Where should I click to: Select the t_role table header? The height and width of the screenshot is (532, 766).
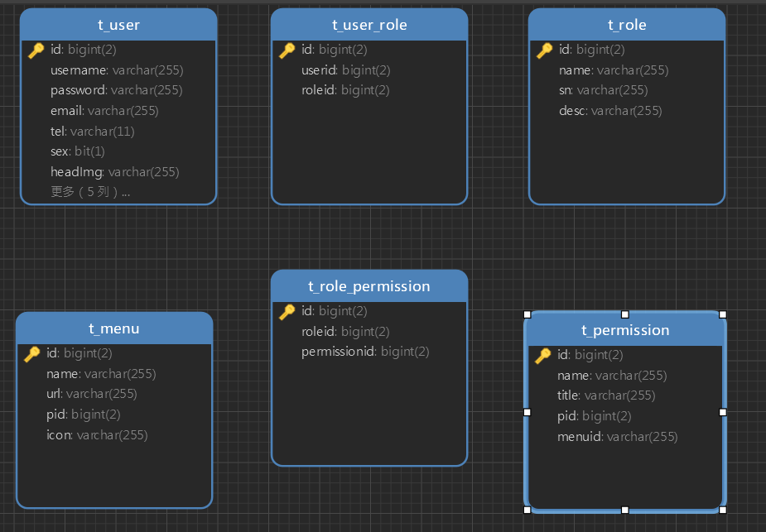point(627,25)
